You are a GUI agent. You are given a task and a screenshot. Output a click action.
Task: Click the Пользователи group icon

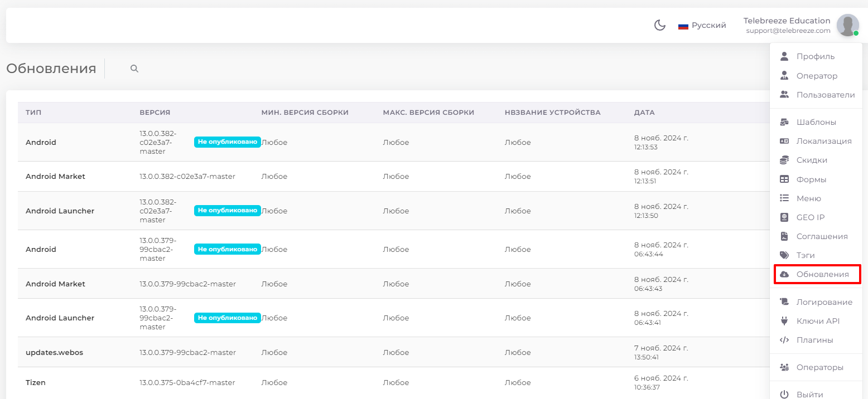click(x=784, y=95)
